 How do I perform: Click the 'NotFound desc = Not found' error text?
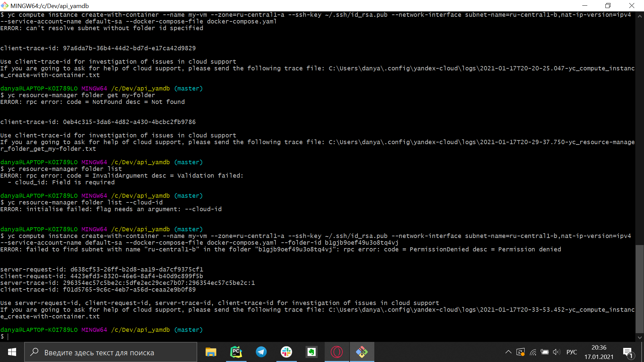click(x=139, y=102)
